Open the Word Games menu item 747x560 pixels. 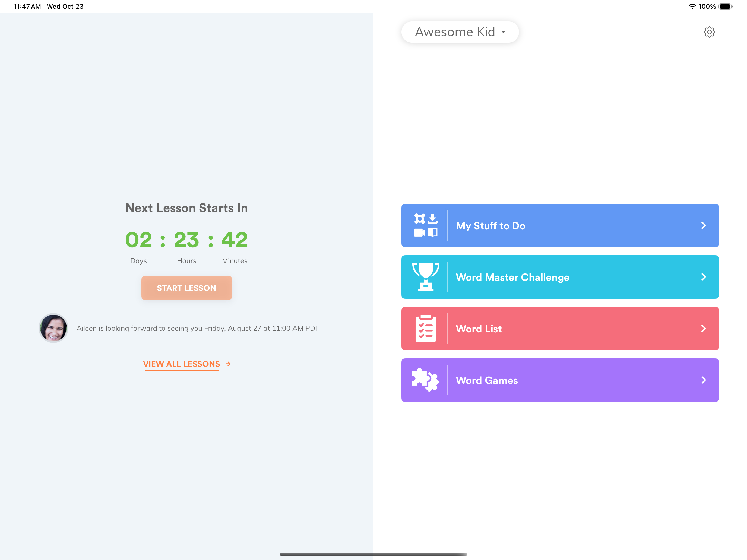560,380
